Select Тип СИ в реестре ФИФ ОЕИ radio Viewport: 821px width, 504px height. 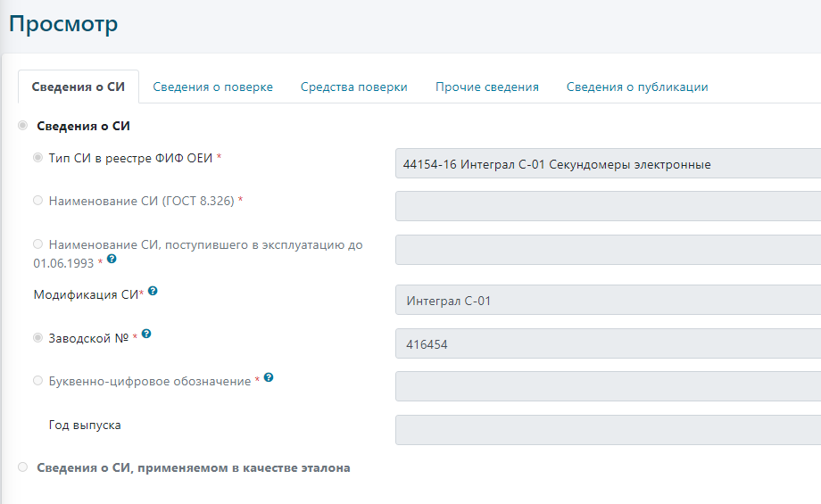coord(37,158)
